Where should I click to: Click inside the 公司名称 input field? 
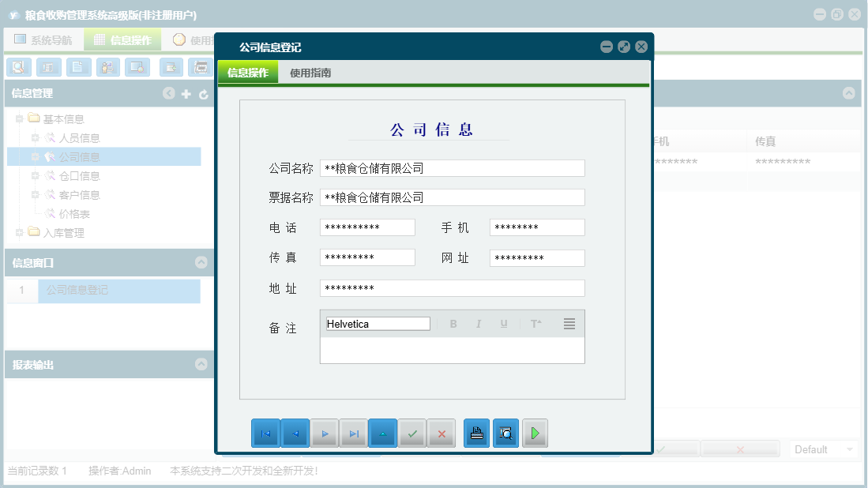453,167
